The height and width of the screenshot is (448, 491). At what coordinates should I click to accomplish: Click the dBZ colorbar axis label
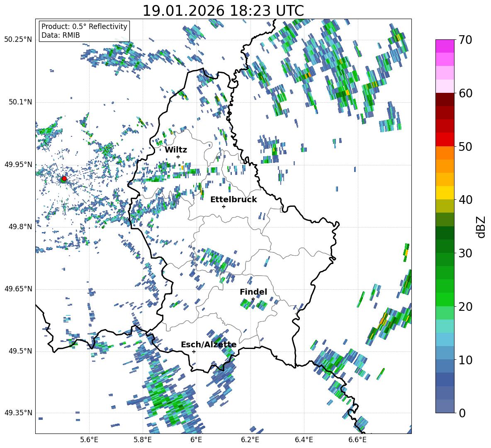point(481,227)
